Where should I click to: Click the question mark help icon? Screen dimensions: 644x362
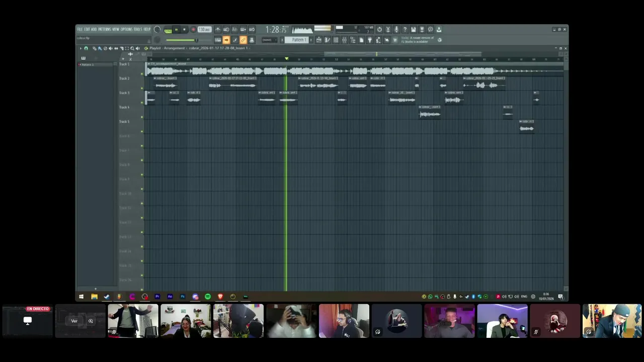[x=405, y=29]
